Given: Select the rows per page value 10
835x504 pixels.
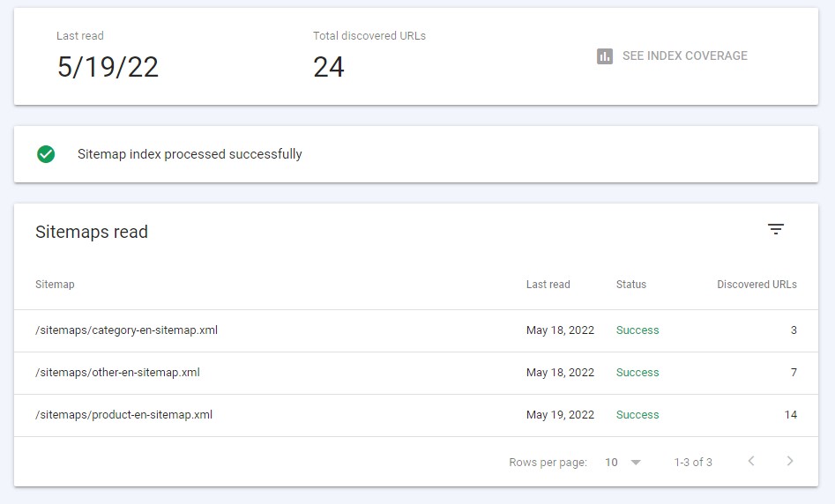Looking at the screenshot, I should [611, 463].
